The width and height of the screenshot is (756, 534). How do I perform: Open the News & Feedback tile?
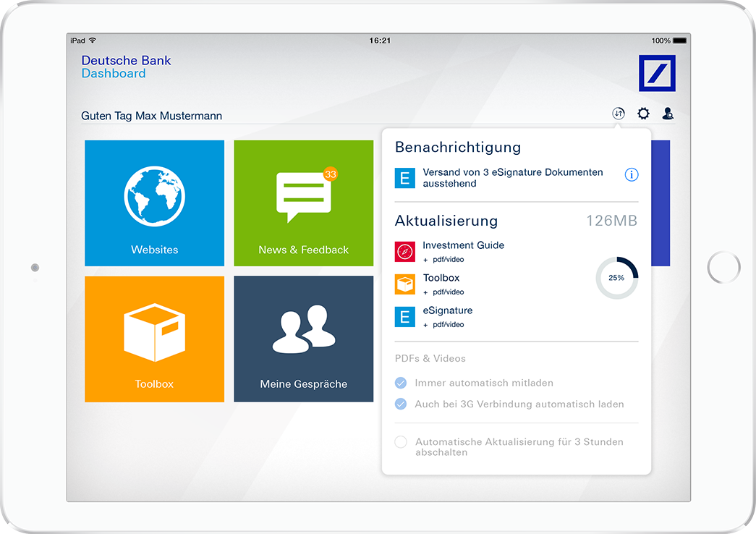[x=304, y=203]
